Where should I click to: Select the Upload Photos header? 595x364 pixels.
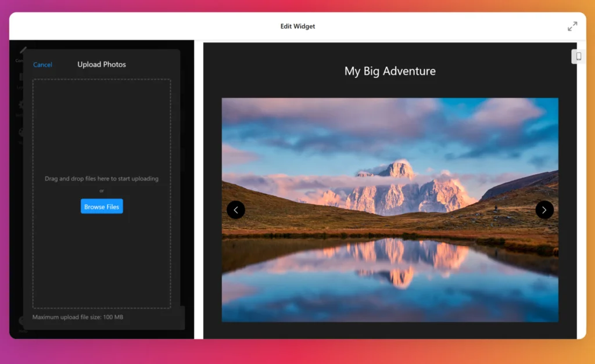[x=102, y=64]
